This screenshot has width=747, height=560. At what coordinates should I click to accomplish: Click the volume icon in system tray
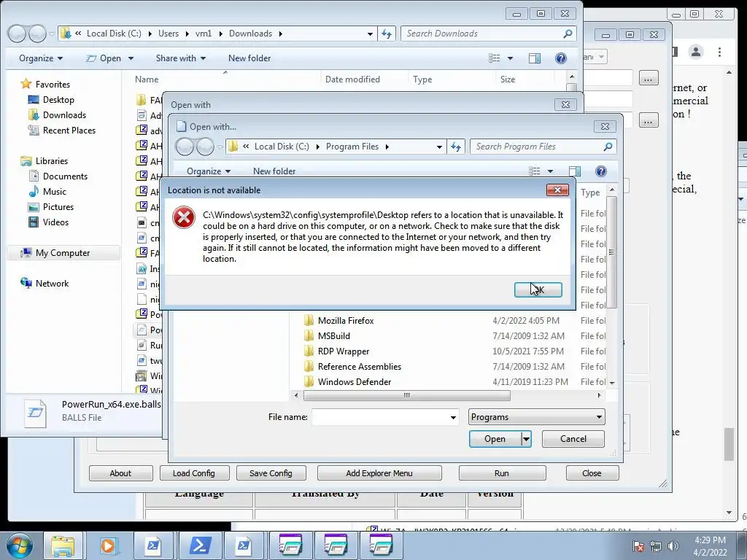(673, 546)
